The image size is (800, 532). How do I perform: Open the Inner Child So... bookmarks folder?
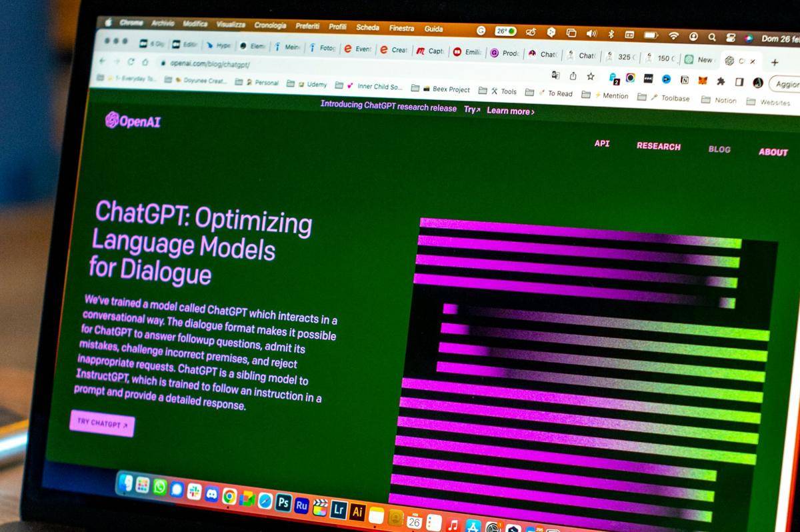coord(369,86)
